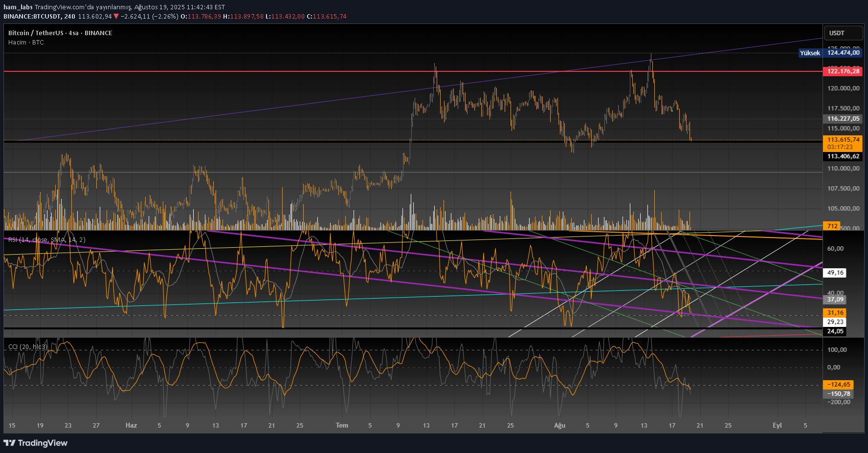Click the -150,78 CCI value label
Viewport: 868px width, 453px height.
pyautogui.click(x=839, y=394)
